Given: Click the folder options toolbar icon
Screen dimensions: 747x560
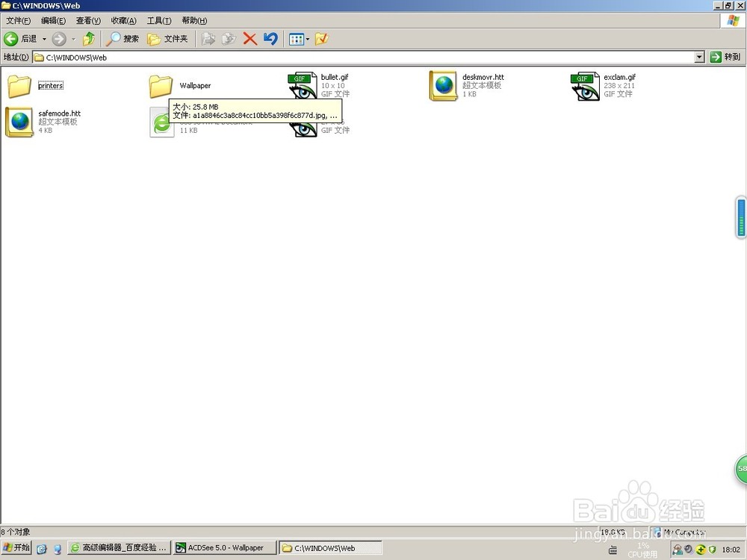Looking at the screenshot, I should [x=322, y=39].
